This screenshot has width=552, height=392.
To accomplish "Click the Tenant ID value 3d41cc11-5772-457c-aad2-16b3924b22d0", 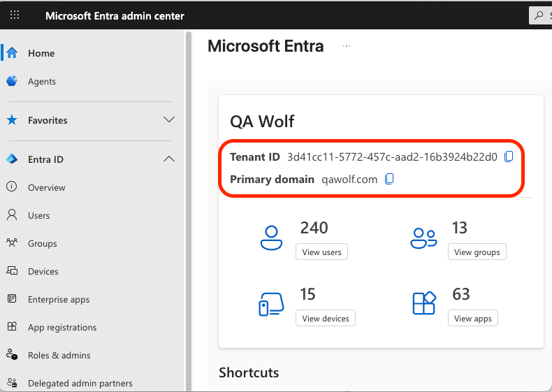I will 392,157.
